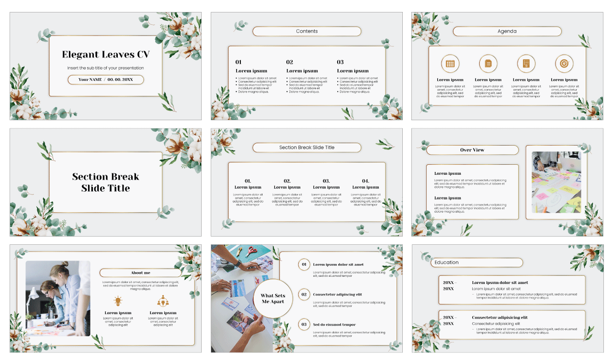The height and width of the screenshot is (364, 613).
Task: Click the 'Section Break Slide Title' header pill
Action: 307,148
